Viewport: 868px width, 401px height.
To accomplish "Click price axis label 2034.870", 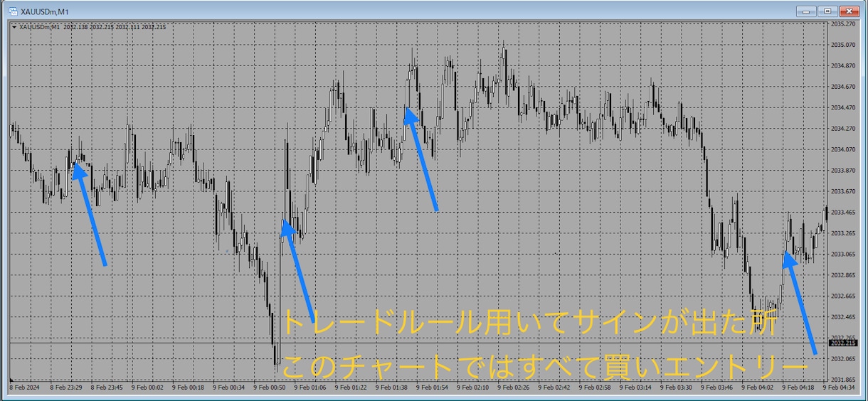I will pos(843,66).
